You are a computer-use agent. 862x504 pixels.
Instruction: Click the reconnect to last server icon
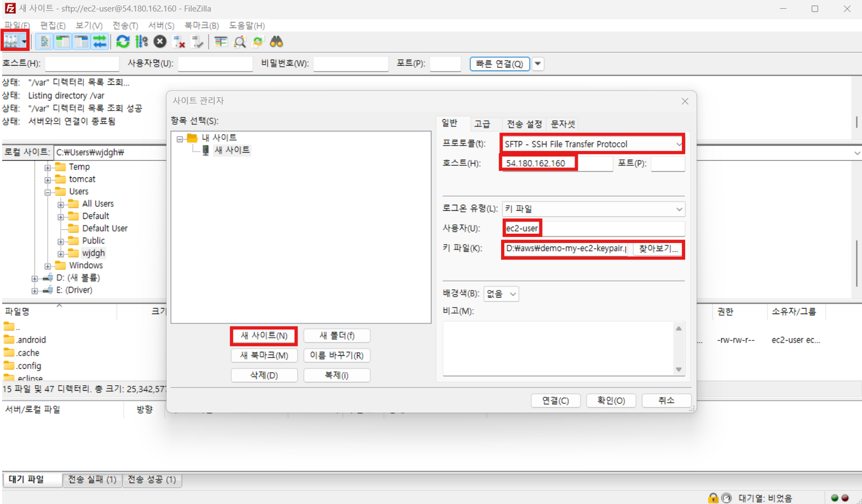click(197, 42)
